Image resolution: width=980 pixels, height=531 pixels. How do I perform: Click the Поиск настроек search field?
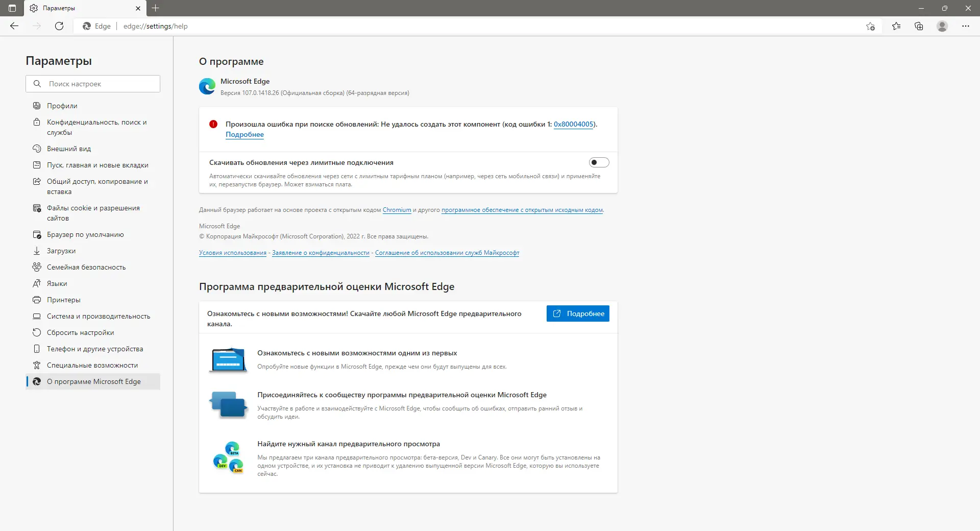pos(93,84)
